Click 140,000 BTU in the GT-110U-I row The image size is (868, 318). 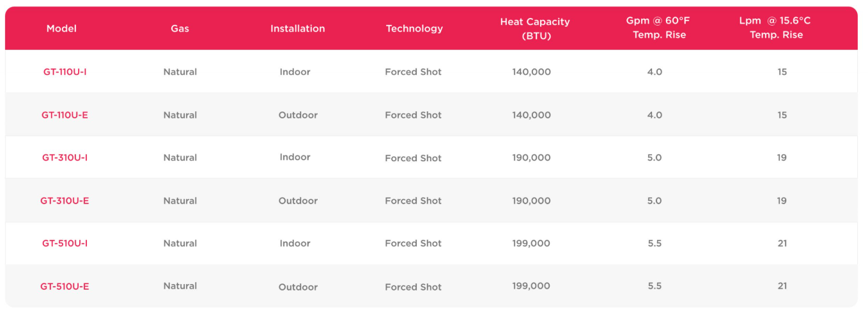(x=531, y=72)
